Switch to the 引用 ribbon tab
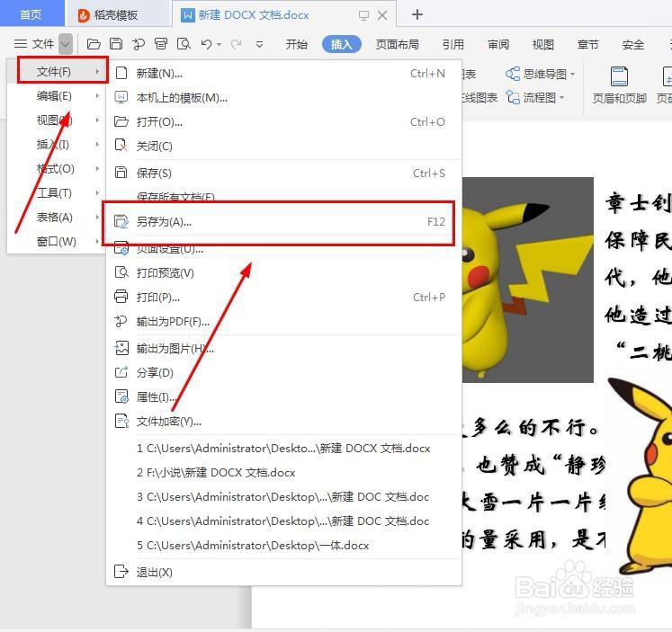Image resolution: width=672 pixels, height=632 pixels. click(x=453, y=44)
